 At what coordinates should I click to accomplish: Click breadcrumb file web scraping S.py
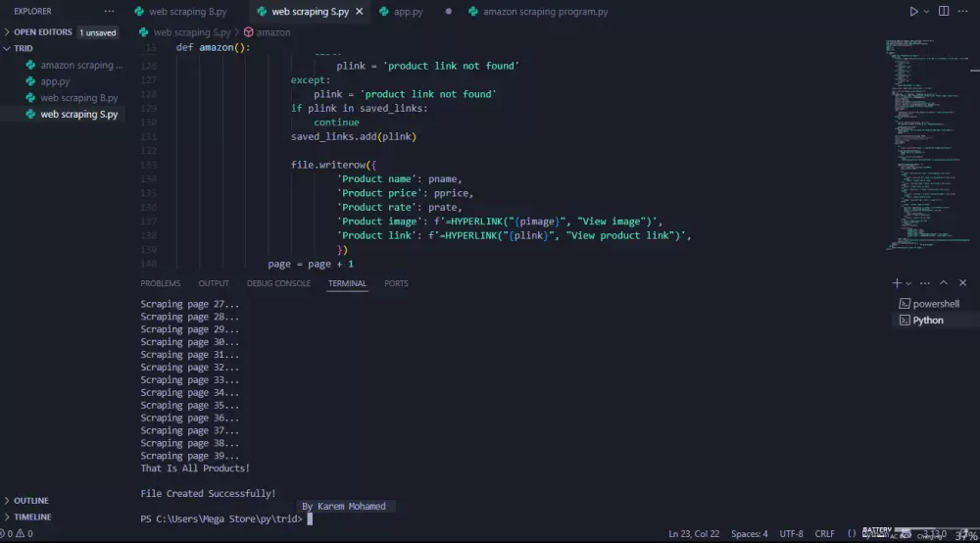192,32
